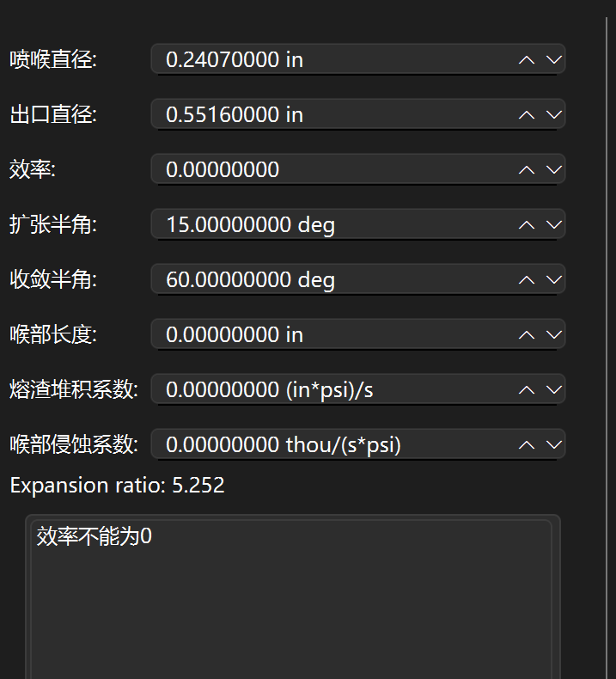
Task: Click the 熔渣堆积系数 input field
Action: [358, 389]
